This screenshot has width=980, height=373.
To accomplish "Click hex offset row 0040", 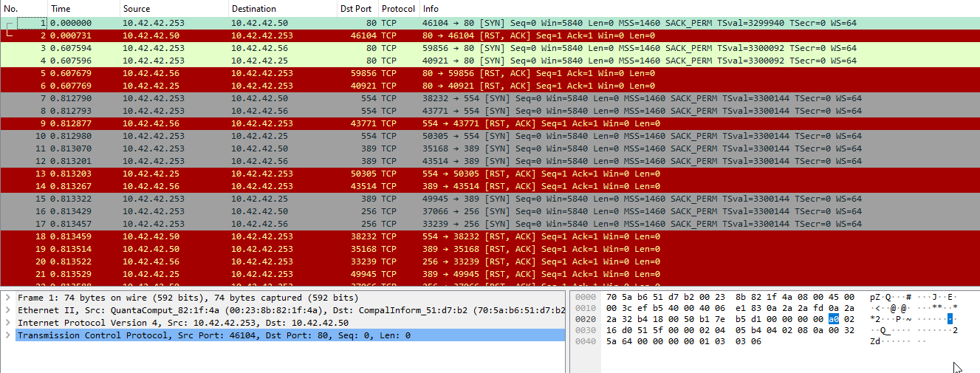I will tap(584, 342).
